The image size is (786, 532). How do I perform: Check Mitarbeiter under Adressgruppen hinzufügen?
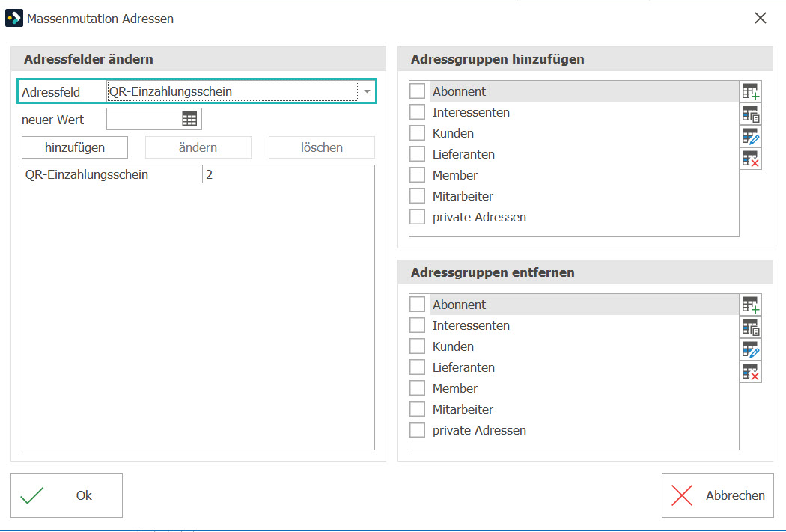pos(417,196)
